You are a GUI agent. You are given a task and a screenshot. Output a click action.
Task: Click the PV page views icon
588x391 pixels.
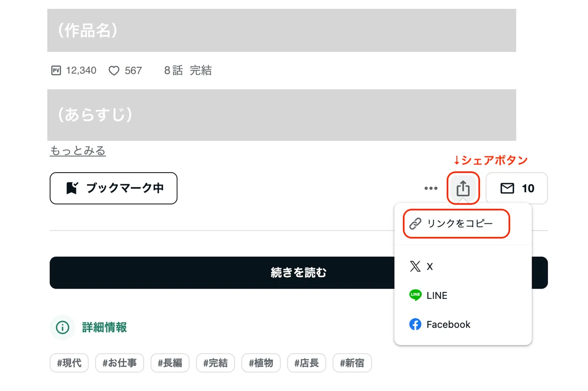coord(56,71)
